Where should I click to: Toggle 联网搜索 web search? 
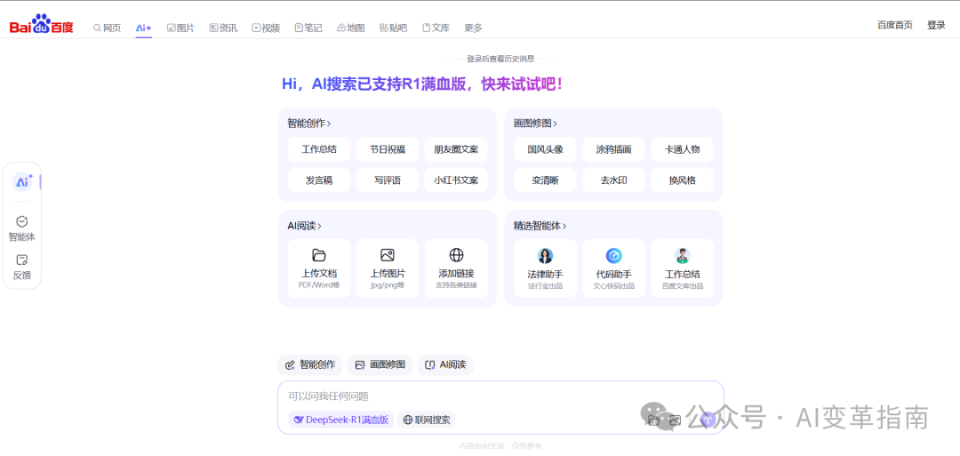(427, 420)
